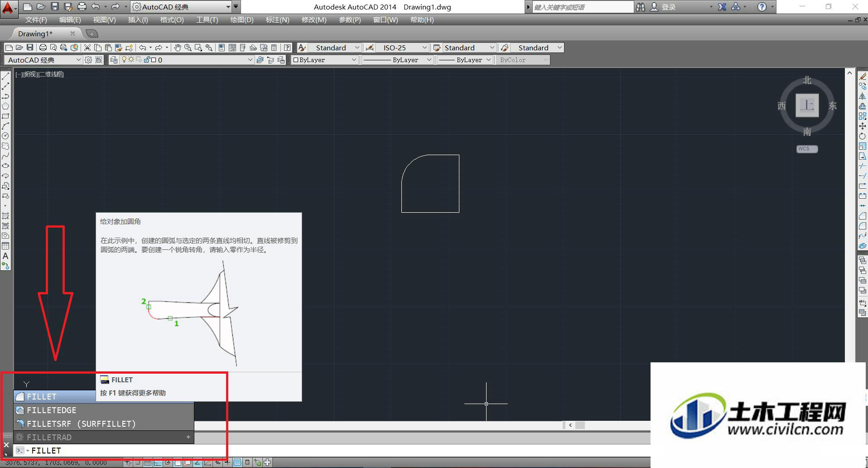The width and height of the screenshot is (868, 468).
Task: Select FILLET from command suggestions
Action: [55, 396]
